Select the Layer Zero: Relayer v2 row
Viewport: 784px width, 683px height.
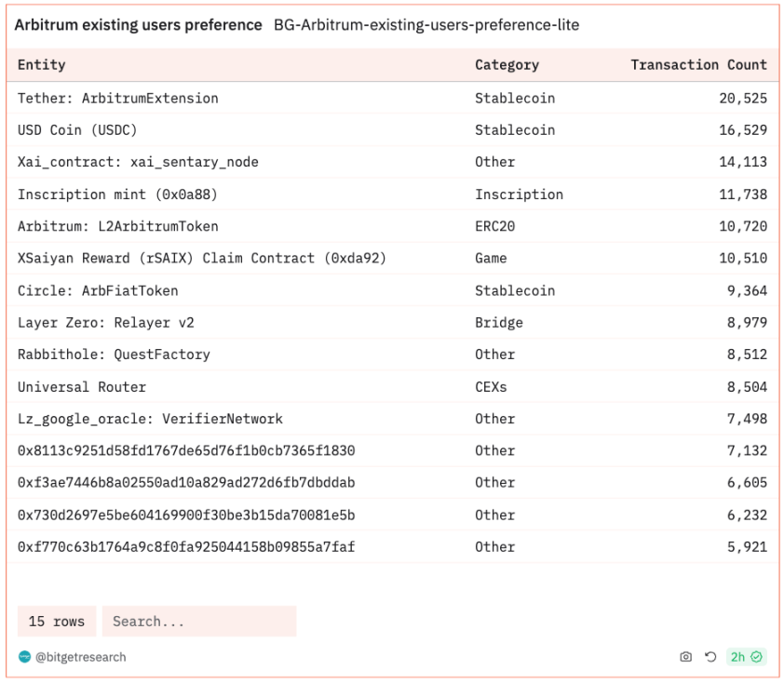point(106,322)
